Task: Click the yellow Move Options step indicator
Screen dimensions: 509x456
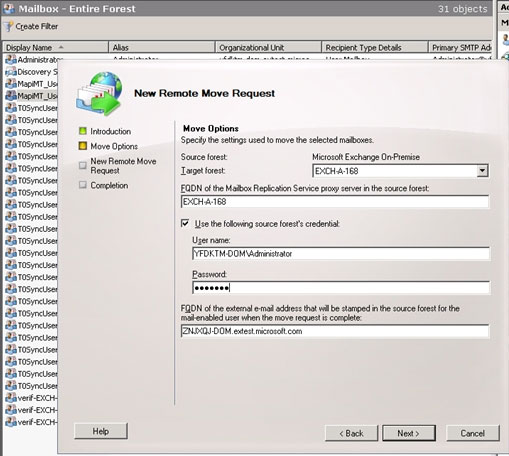Action: click(x=83, y=146)
